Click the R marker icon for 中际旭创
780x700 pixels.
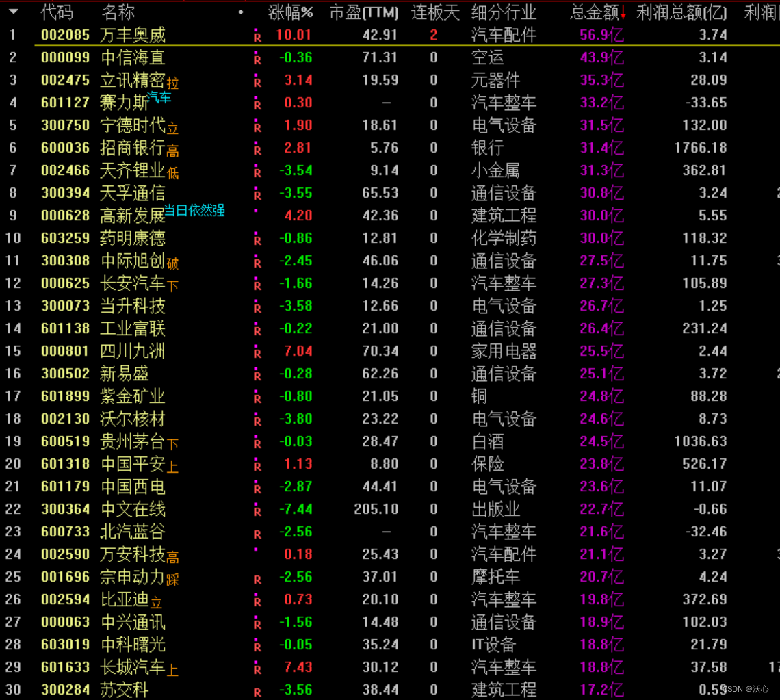pos(257,261)
